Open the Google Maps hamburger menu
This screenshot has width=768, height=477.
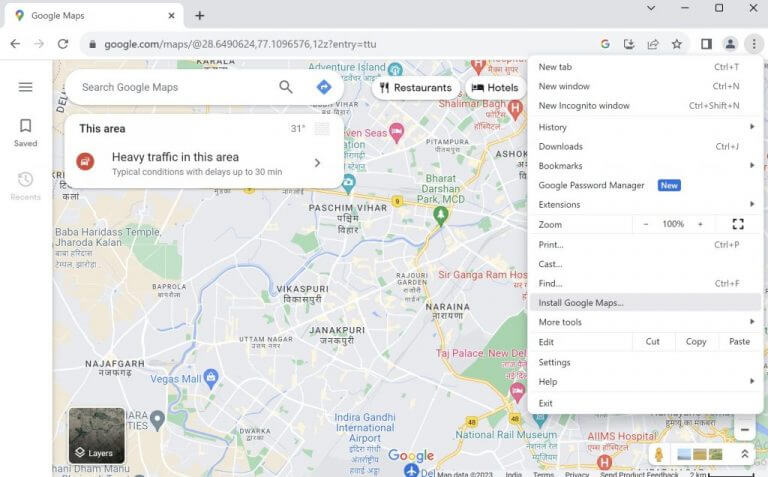point(25,87)
